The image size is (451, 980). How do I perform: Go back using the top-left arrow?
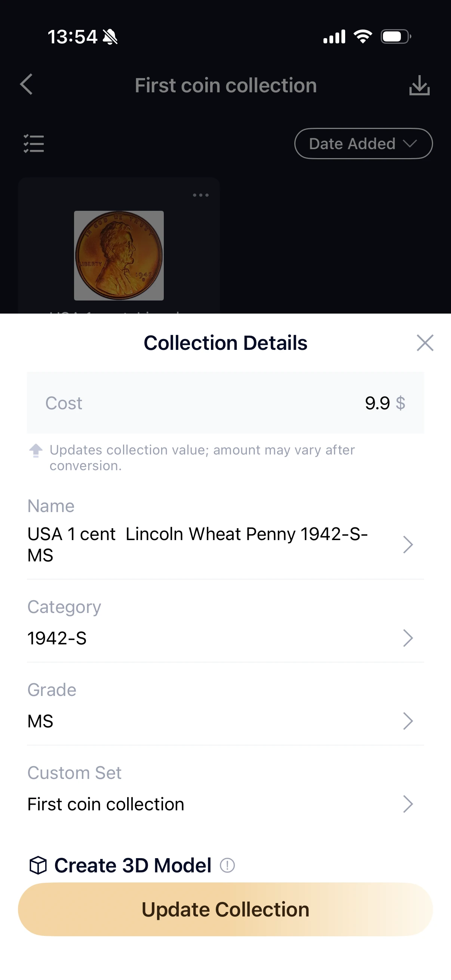[26, 84]
